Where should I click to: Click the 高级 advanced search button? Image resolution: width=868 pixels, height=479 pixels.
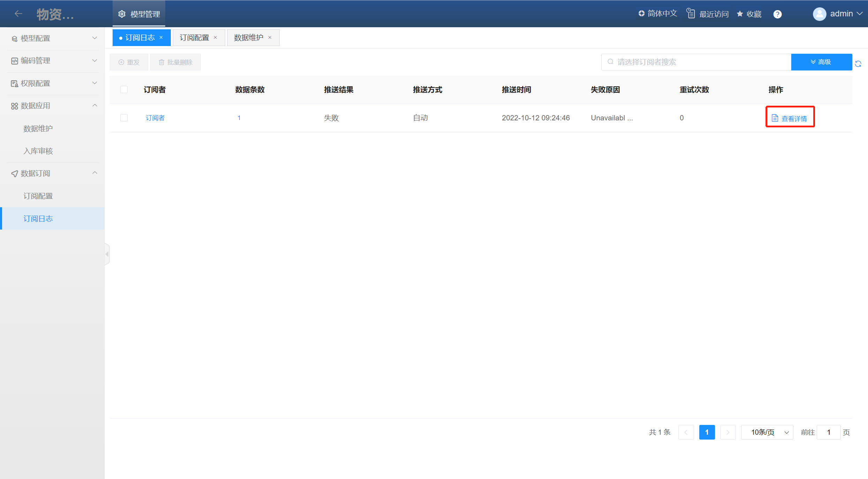[821, 62]
